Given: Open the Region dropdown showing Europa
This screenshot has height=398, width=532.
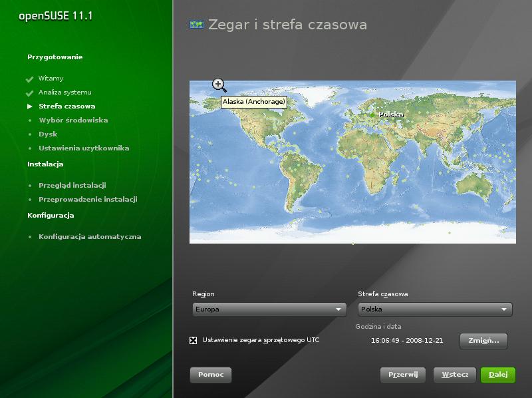Looking at the screenshot, I should 269,309.
